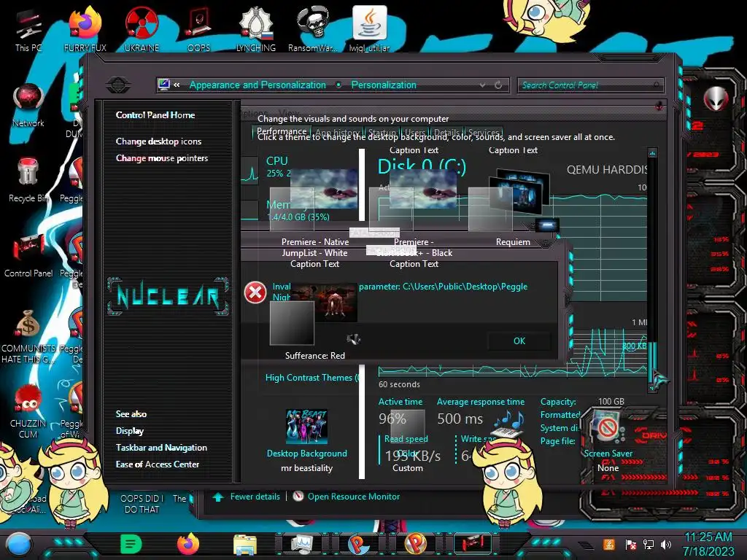The height and width of the screenshot is (560, 747).
Task: Launch Firefox from the taskbar
Action: point(187,544)
